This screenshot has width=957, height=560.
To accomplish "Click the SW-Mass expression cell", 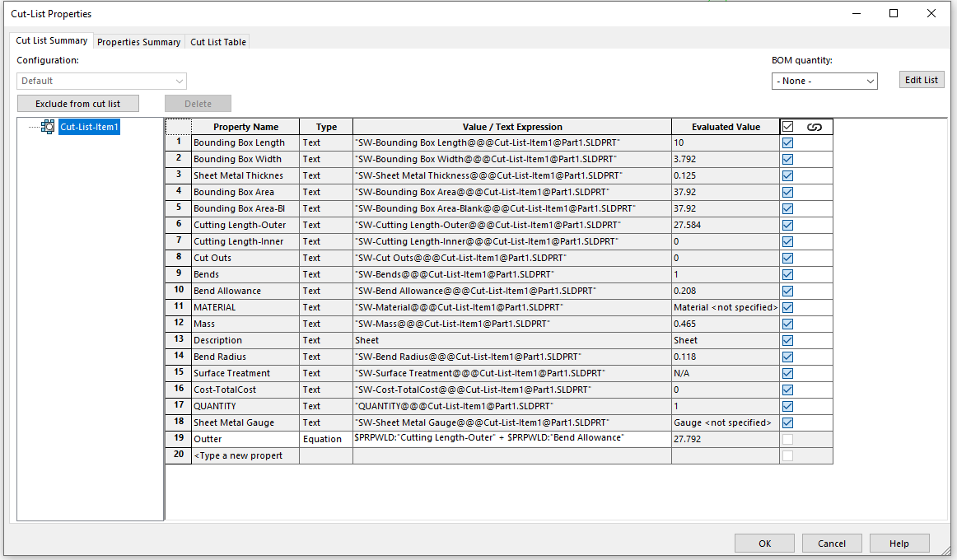I will pyautogui.click(x=512, y=324).
